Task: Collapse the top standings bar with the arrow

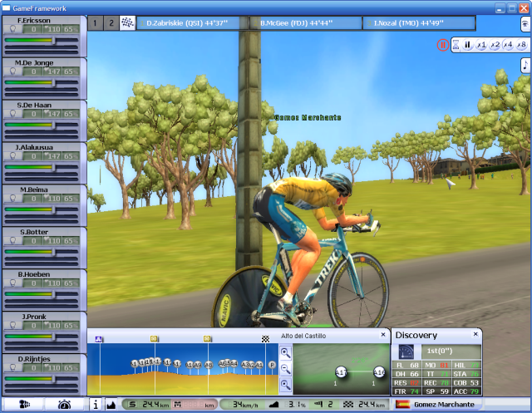Action: coord(525,22)
